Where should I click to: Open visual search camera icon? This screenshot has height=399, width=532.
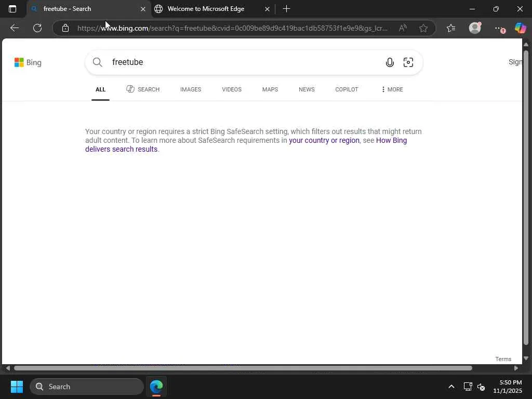pos(408,62)
